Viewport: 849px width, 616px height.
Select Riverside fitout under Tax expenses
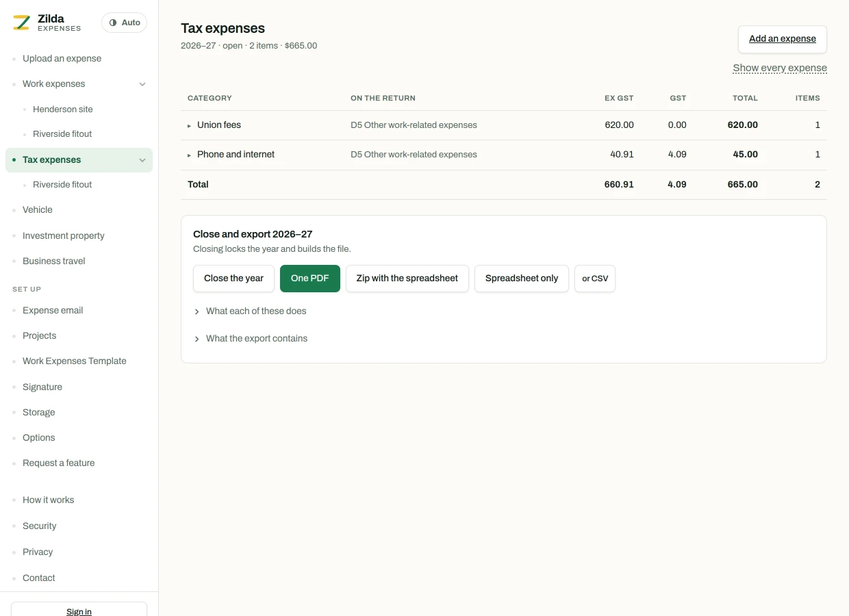click(62, 184)
